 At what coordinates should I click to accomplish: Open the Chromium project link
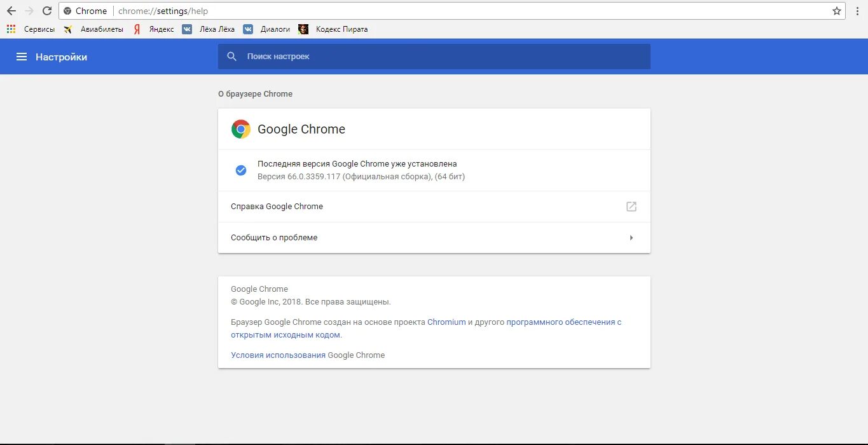(x=446, y=322)
